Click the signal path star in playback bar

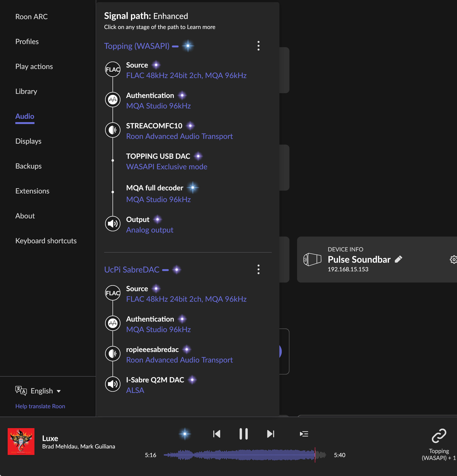(185, 434)
